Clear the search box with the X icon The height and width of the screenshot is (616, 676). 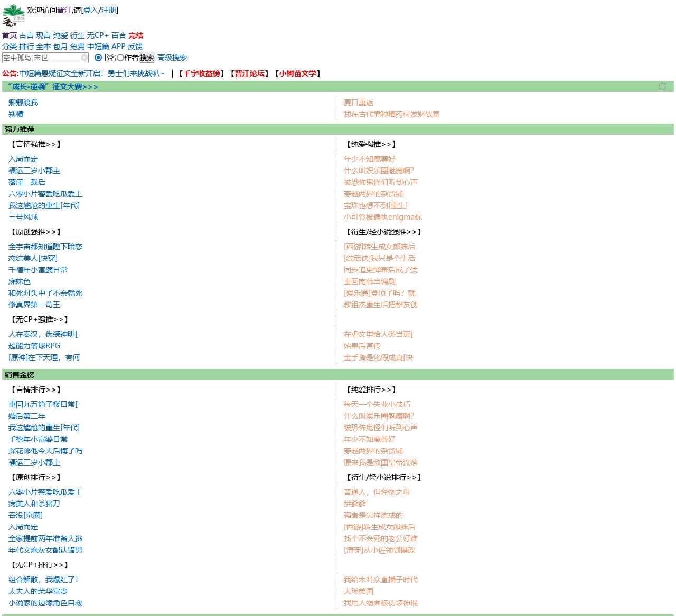coord(84,58)
